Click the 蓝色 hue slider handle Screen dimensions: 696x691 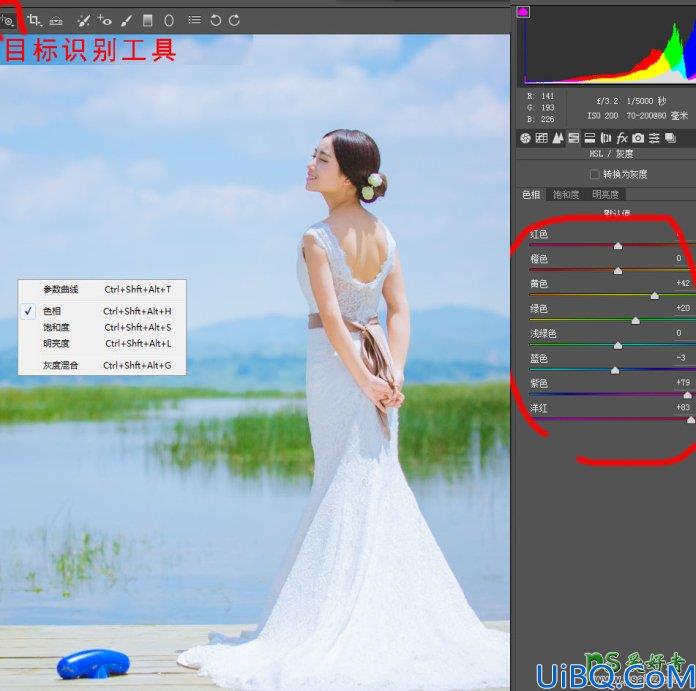pyautogui.click(x=615, y=371)
